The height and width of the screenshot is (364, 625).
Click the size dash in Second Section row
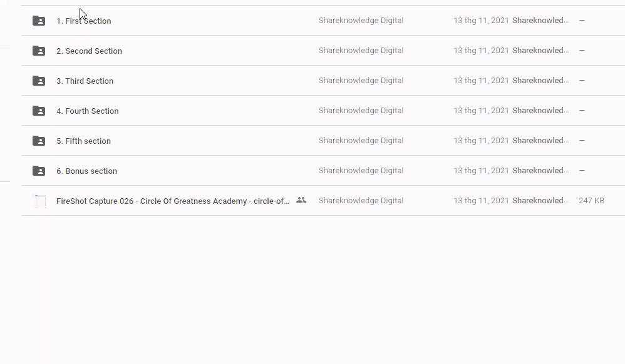point(582,51)
